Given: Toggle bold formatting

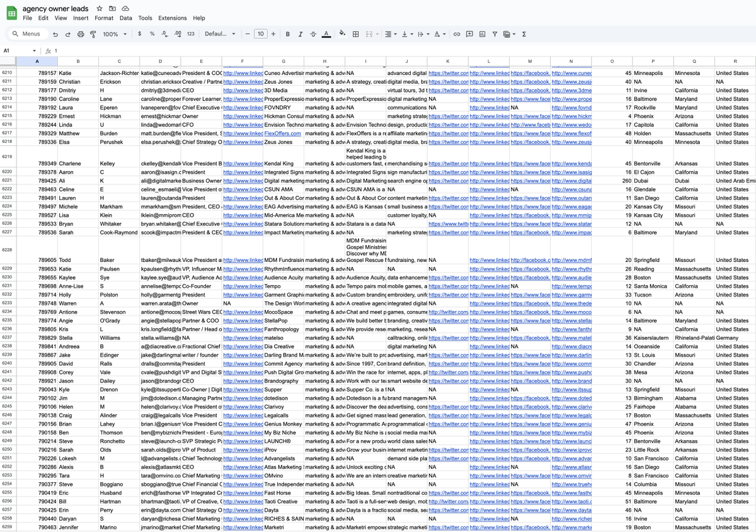Looking at the screenshot, I should (x=288, y=34).
